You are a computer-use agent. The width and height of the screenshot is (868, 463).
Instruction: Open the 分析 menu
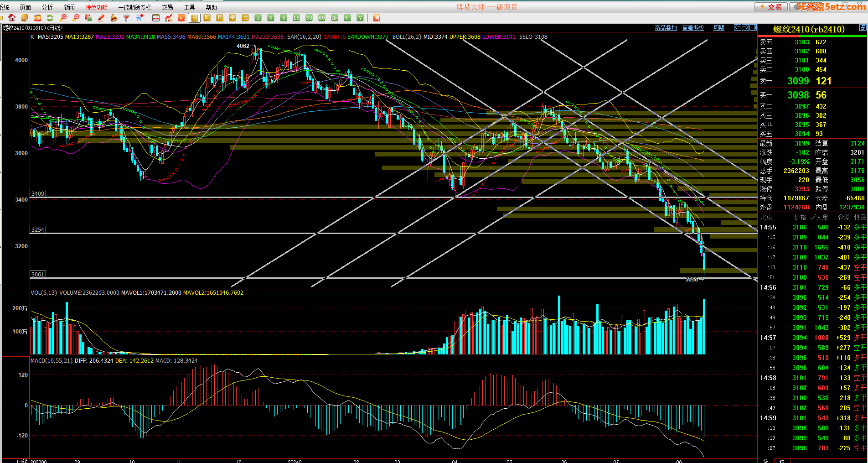click(x=47, y=7)
